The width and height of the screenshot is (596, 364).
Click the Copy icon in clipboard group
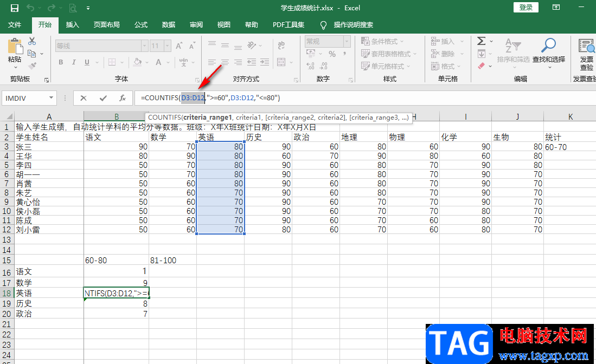(32, 54)
